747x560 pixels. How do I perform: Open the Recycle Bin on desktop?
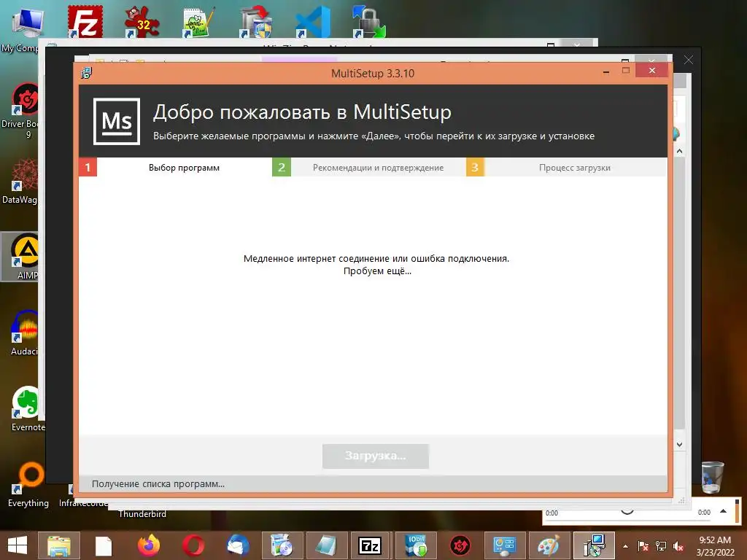pyautogui.click(x=712, y=477)
